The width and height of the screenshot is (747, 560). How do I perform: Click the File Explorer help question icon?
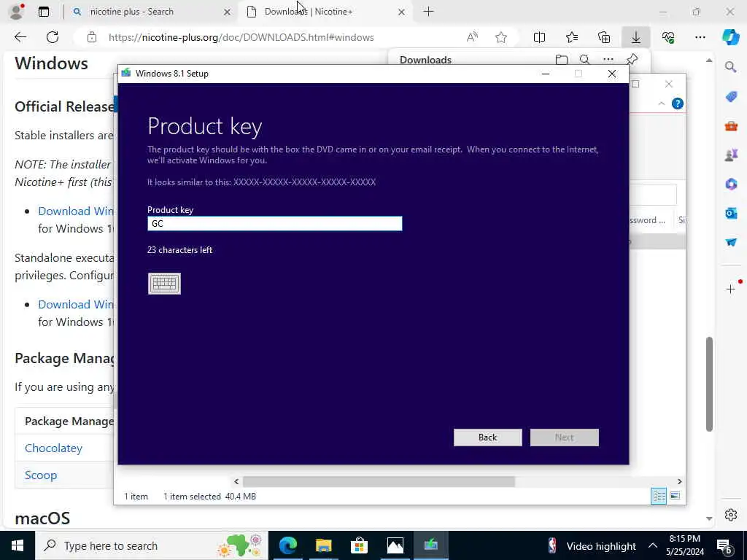tap(677, 104)
